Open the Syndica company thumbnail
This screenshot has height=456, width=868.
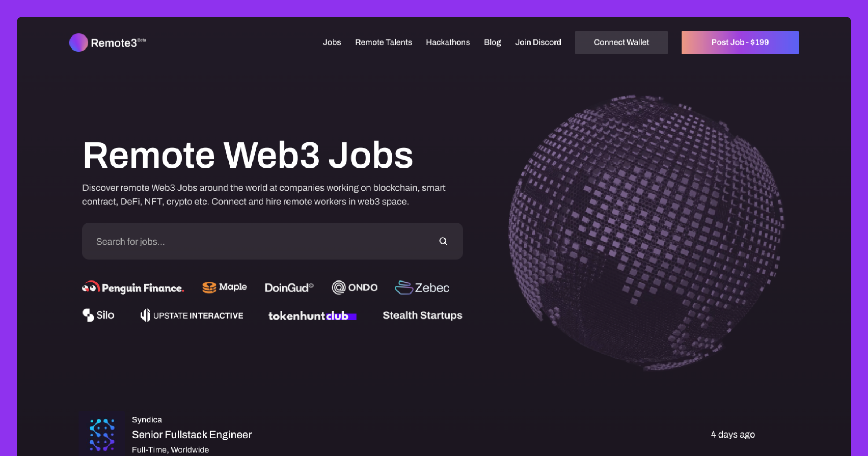[102, 434]
